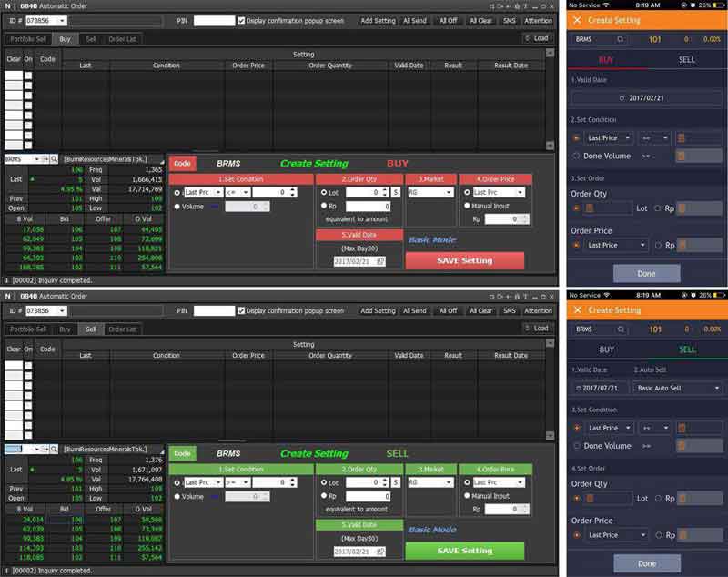Close the mobile Create Setting screen showing Basic Auto Sell
This screenshot has width=728, height=577.
point(577,310)
